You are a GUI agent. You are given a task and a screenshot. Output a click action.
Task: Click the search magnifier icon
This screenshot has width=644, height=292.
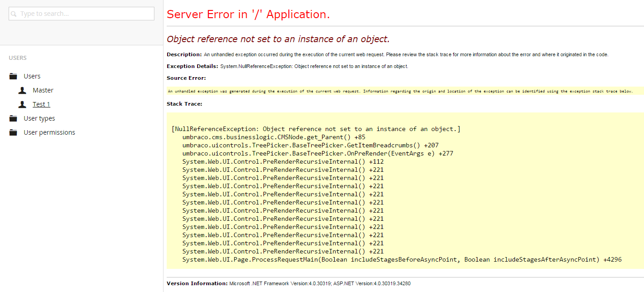[x=14, y=14]
